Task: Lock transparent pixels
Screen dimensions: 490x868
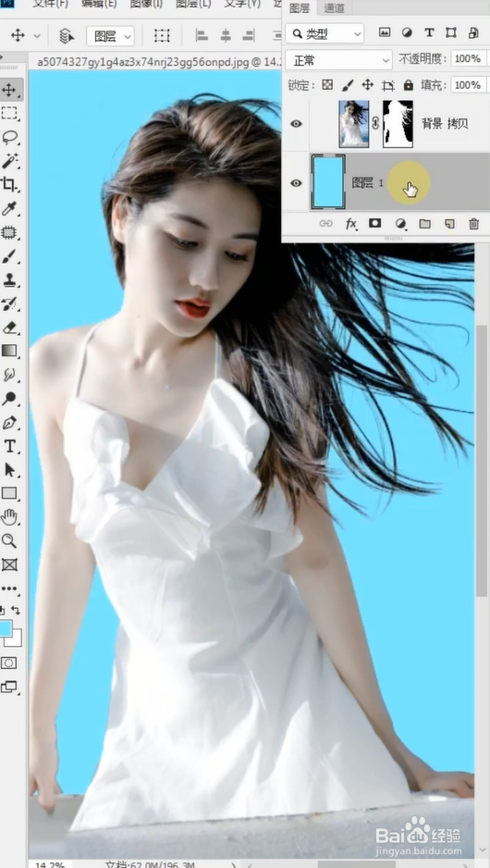Action: pyautogui.click(x=328, y=85)
